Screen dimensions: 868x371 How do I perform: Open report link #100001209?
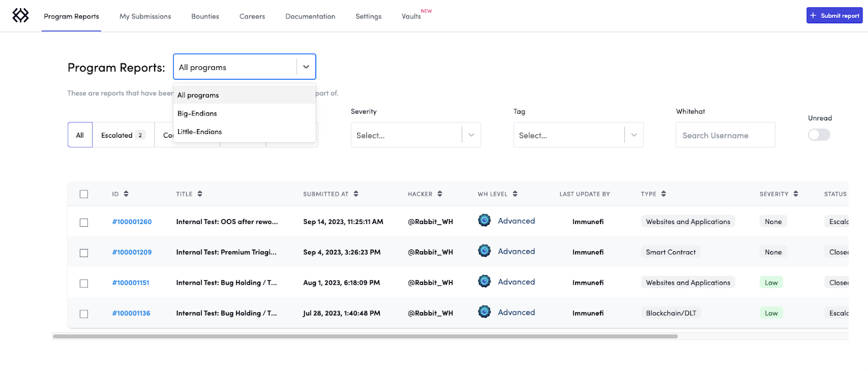132,252
